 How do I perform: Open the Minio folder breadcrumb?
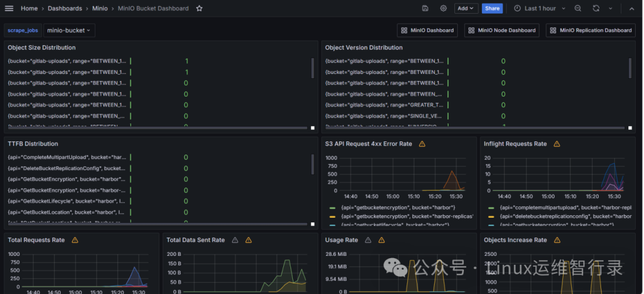pos(100,8)
